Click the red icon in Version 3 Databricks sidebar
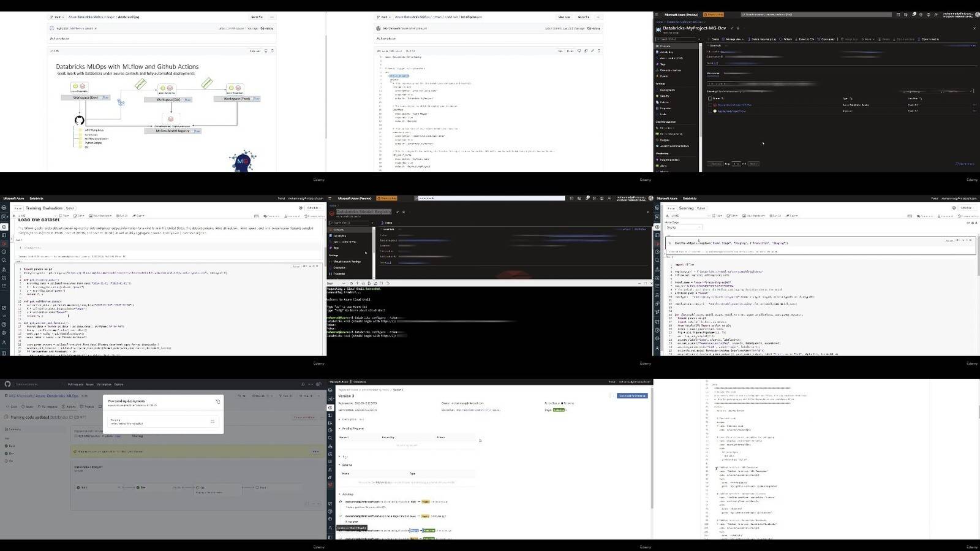The image size is (980, 551). click(331, 485)
